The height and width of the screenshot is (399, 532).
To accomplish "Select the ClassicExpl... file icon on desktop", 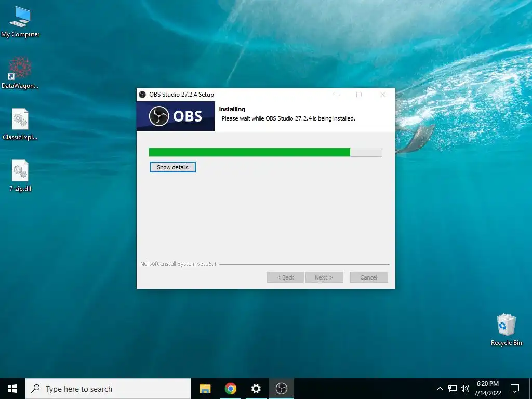I will point(20,124).
